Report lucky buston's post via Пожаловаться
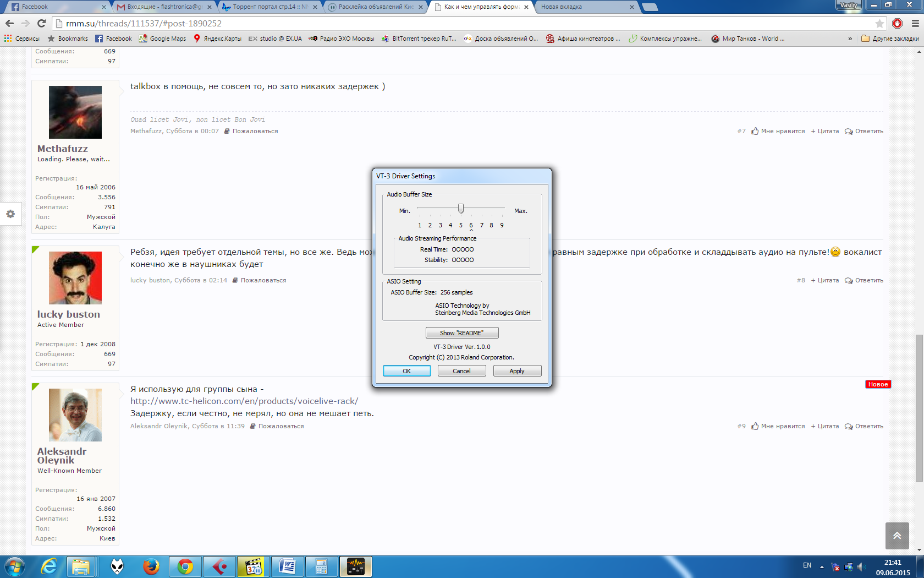This screenshot has height=578, width=924. (x=259, y=280)
